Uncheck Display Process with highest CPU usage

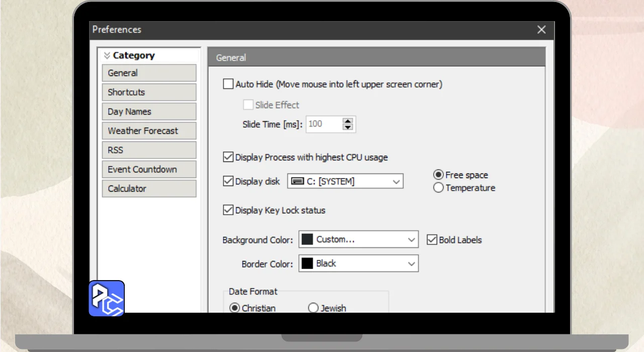point(228,157)
